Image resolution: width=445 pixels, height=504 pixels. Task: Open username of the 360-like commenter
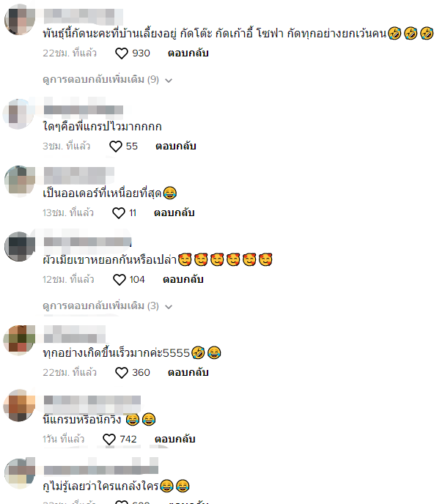coord(75,334)
